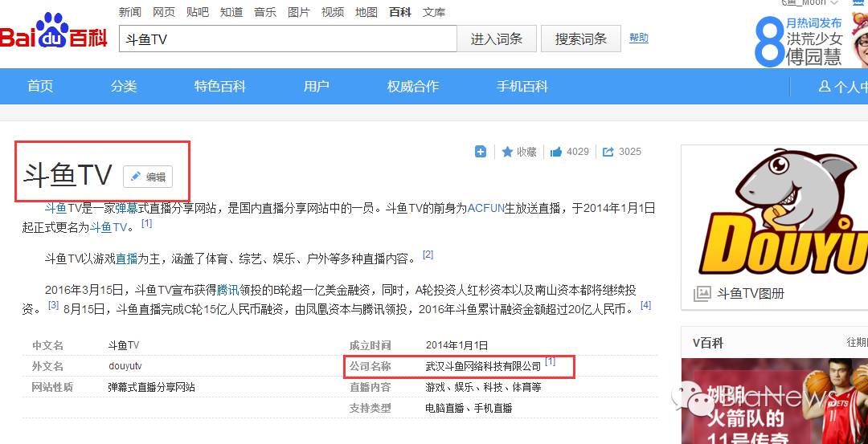This screenshot has height=444, width=868.
Task: Go to 首页 in blue nav bar
Action: tap(40, 86)
